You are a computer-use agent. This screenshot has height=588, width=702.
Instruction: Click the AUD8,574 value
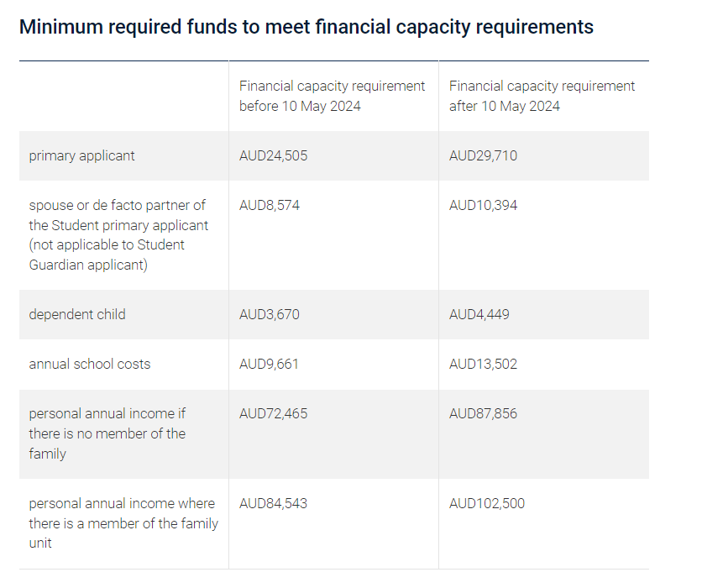269,205
